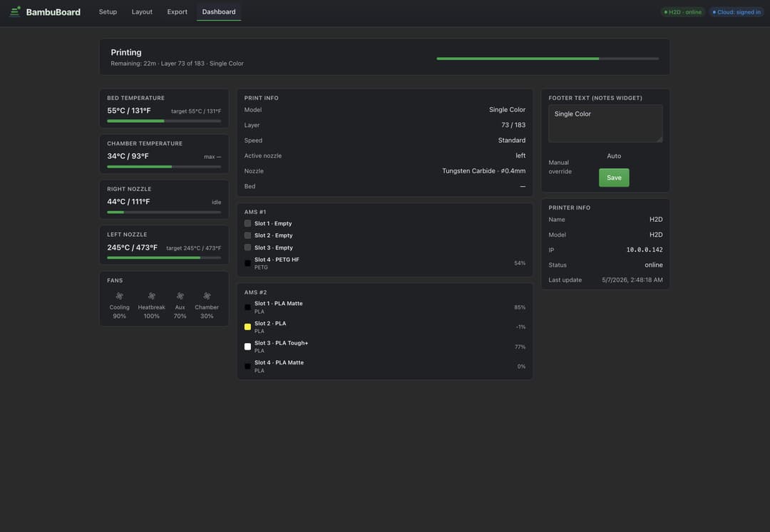Select the Dashboard tab
770x532 pixels.
(x=219, y=12)
